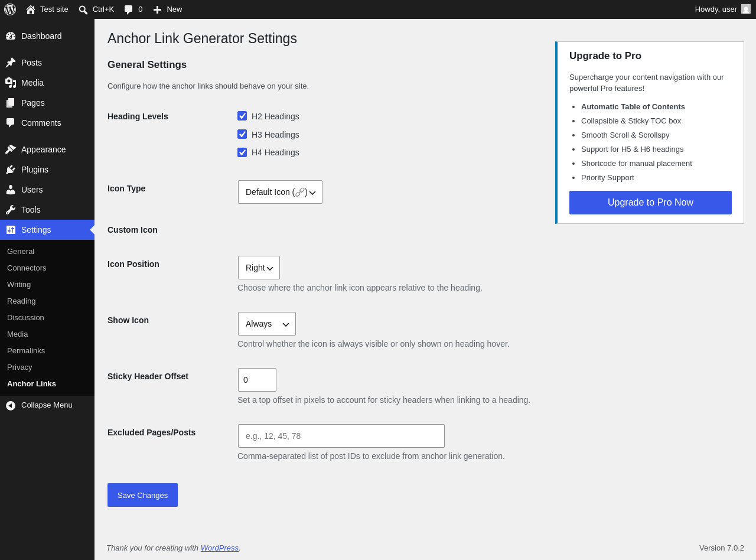Click Support for H5 & H6 headings text

[x=632, y=149]
